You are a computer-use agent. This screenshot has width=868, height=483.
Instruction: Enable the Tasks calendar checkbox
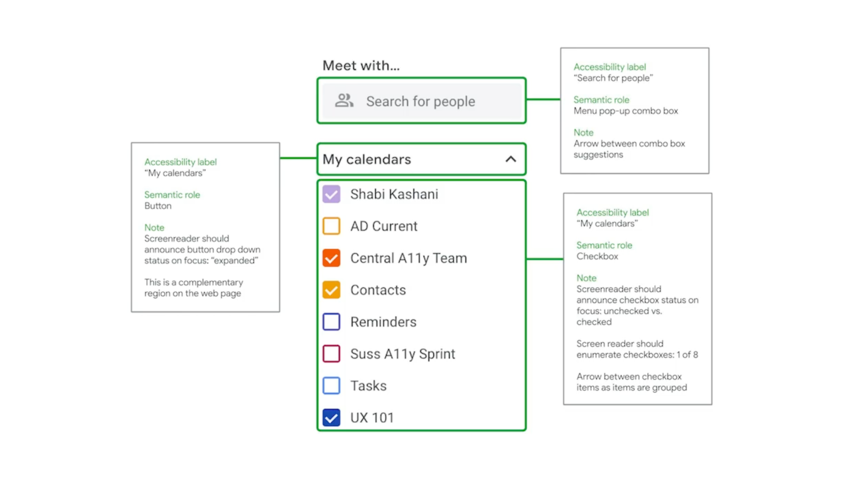331,386
